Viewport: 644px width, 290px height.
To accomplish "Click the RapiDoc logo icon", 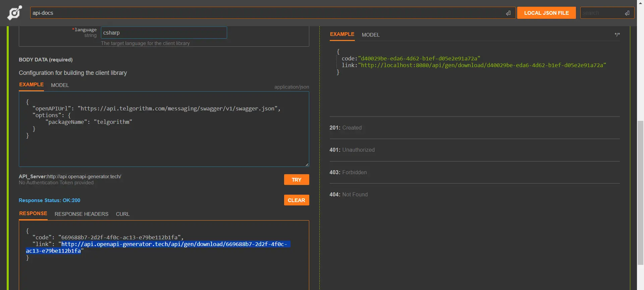I will click(14, 13).
